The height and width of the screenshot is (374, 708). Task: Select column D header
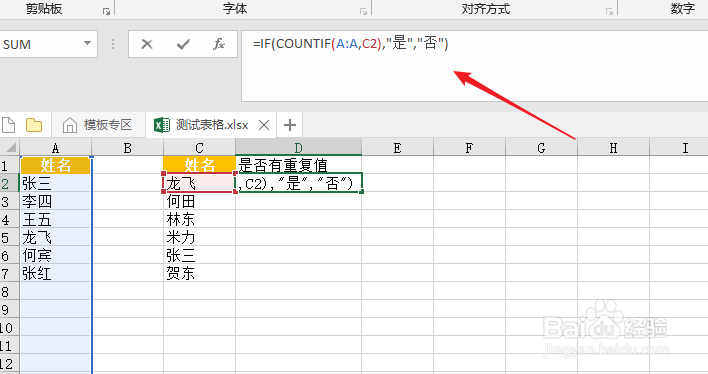[x=298, y=148]
